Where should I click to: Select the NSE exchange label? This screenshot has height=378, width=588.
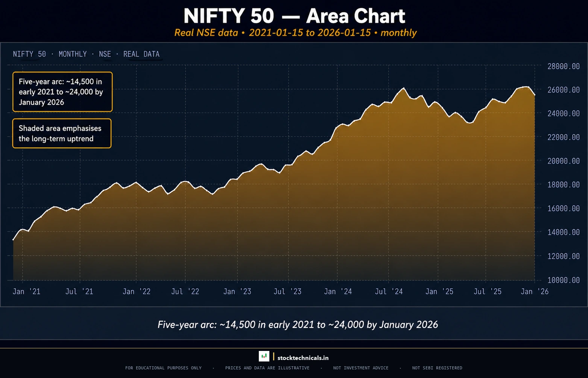point(105,54)
